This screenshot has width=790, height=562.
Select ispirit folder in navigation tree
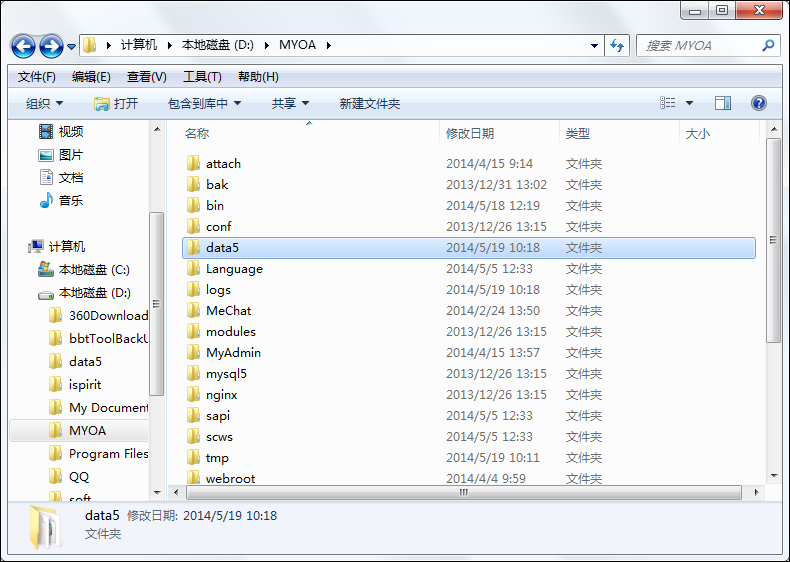[x=75, y=385]
